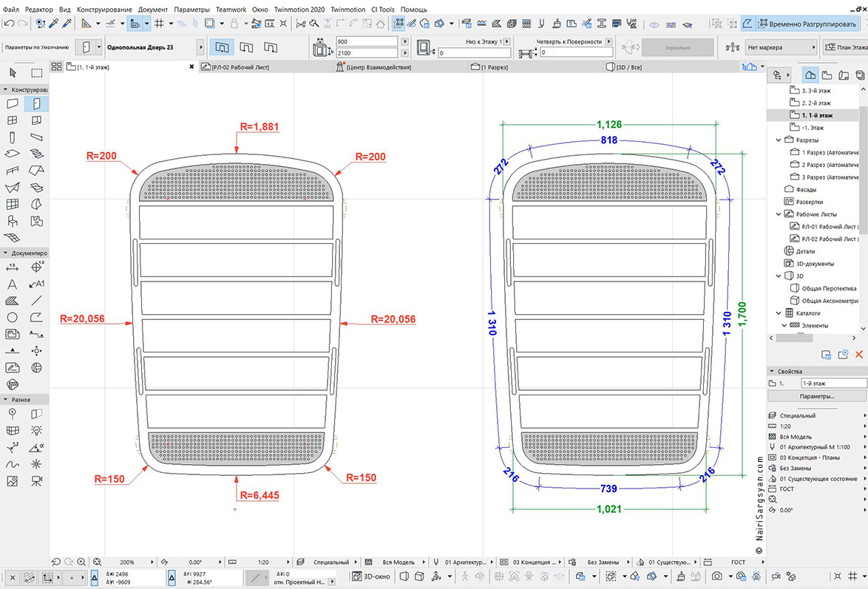Click the door width field 900

click(367, 41)
